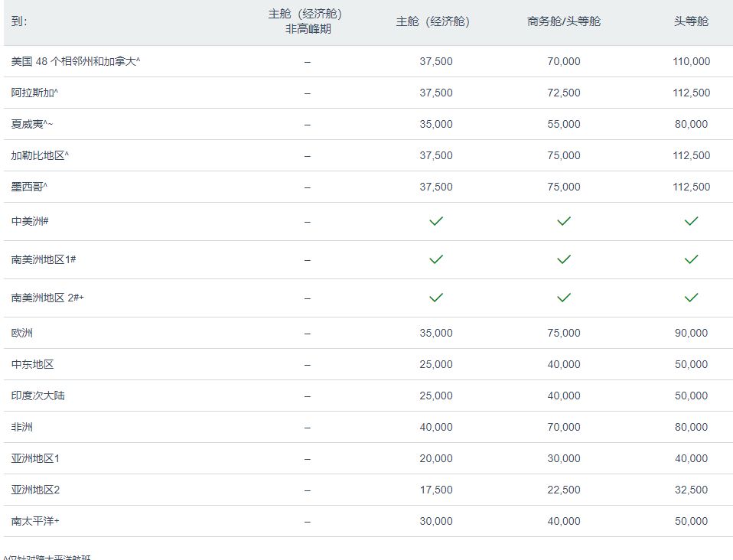Click the 17,500 economy miles value
The height and width of the screenshot is (560, 733).
tap(436, 490)
